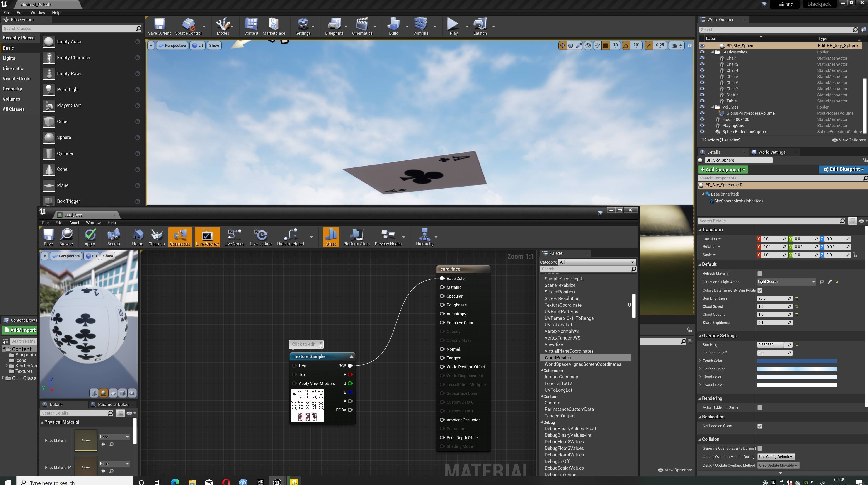
Task: Open Content browser toolbar icon
Action: pyautogui.click(x=251, y=27)
